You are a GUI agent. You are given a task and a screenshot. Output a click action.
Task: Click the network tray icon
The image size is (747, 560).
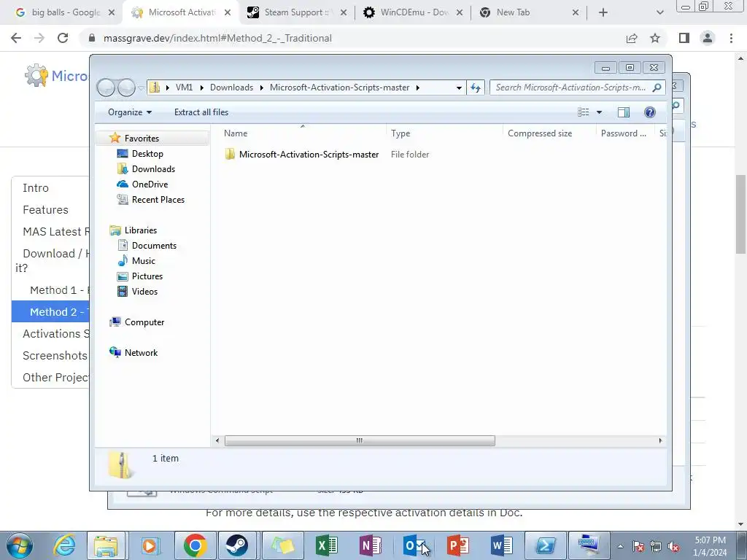[x=656, y=547]
